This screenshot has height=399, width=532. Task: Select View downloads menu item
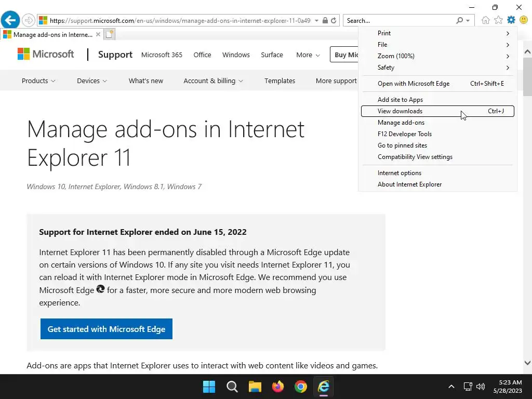pyautogui.click(x=437, y=111)
